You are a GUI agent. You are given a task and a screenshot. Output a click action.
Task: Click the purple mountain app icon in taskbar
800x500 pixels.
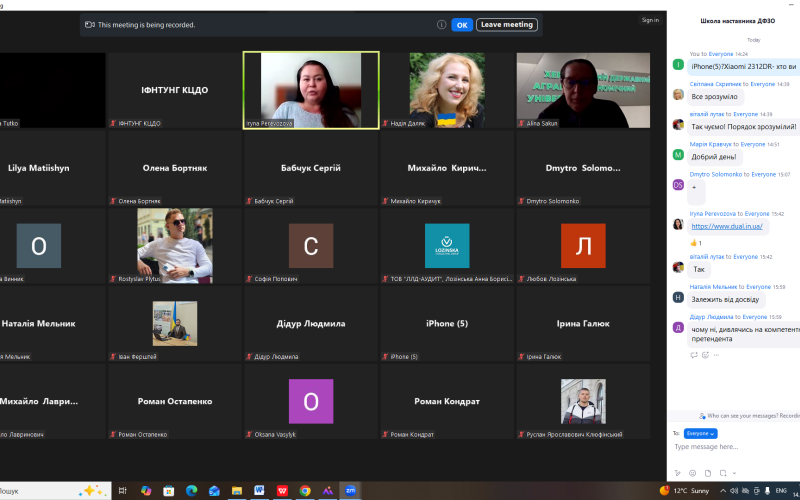tap(328, 491)
